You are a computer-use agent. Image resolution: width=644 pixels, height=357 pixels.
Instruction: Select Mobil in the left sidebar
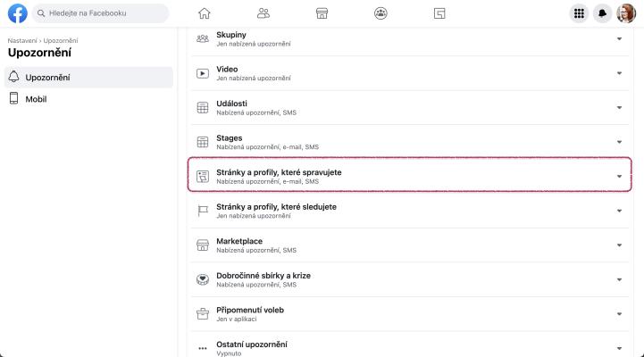click(x=88, y=99)
